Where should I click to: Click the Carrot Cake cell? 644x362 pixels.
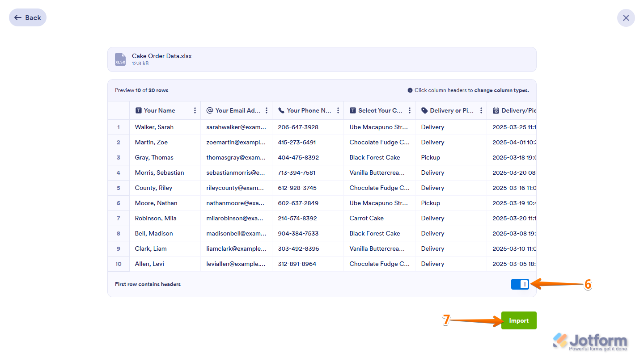[380, 218]
